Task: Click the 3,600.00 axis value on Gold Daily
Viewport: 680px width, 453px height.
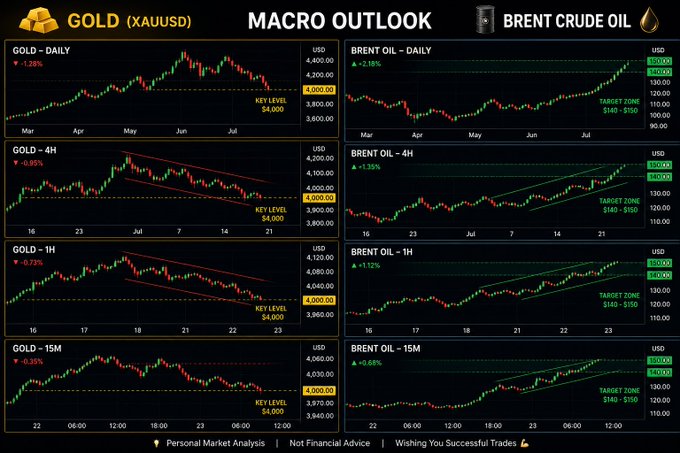Action: 320,119
